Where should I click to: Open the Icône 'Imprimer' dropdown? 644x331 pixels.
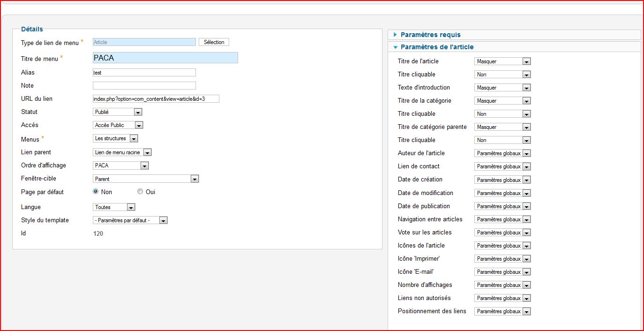point(502,259)
